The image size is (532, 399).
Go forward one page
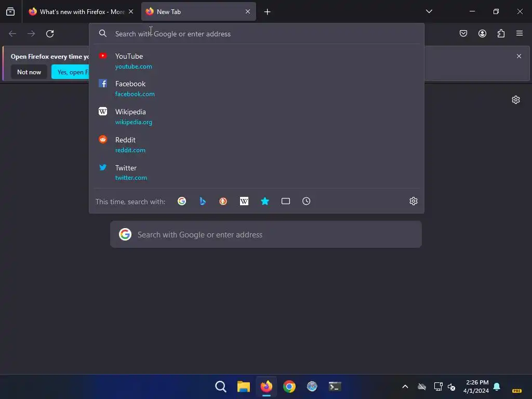coord(31,34)
